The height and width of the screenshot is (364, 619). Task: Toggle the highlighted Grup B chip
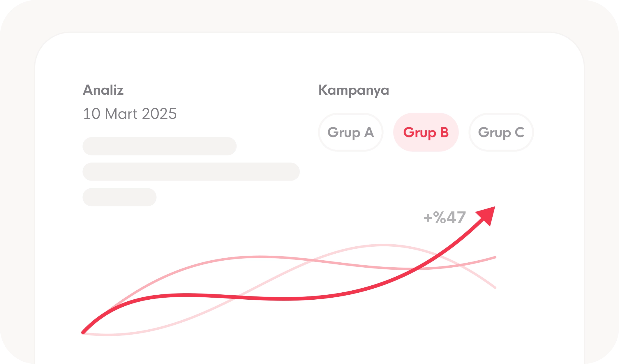426,132
